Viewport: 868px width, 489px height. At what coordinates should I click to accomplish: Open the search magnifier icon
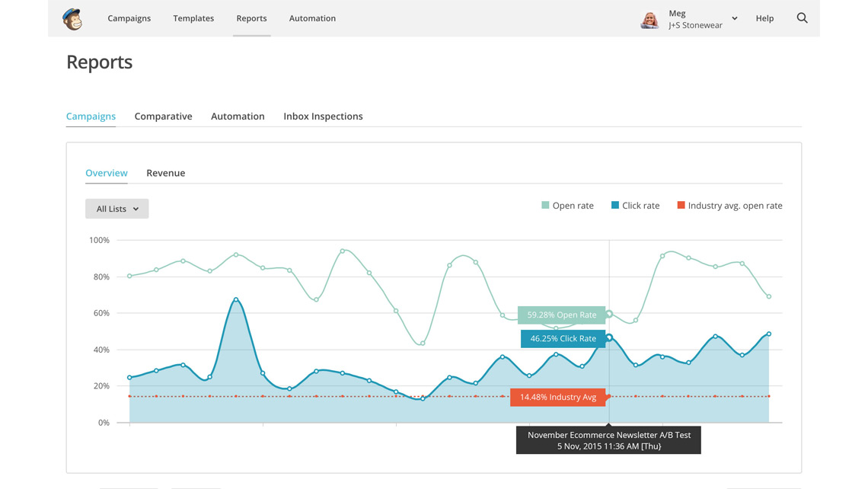pyautogui.click(x=802, y=18)
